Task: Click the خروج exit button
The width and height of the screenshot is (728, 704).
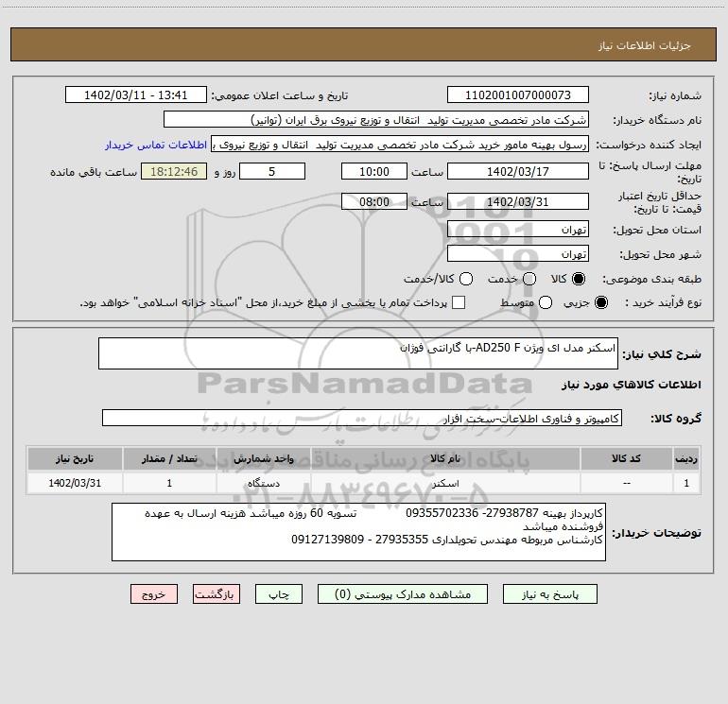Action: click(154, 594)
